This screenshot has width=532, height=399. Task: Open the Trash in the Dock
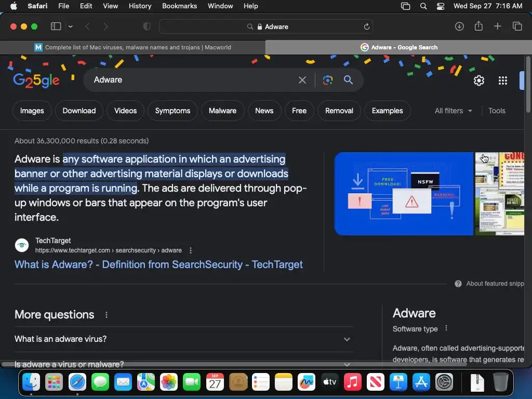click(x=500, y=382)
